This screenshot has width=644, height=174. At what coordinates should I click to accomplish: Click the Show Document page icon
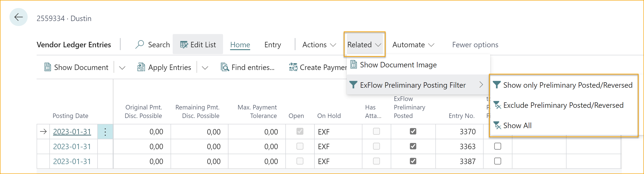point(47,67)
